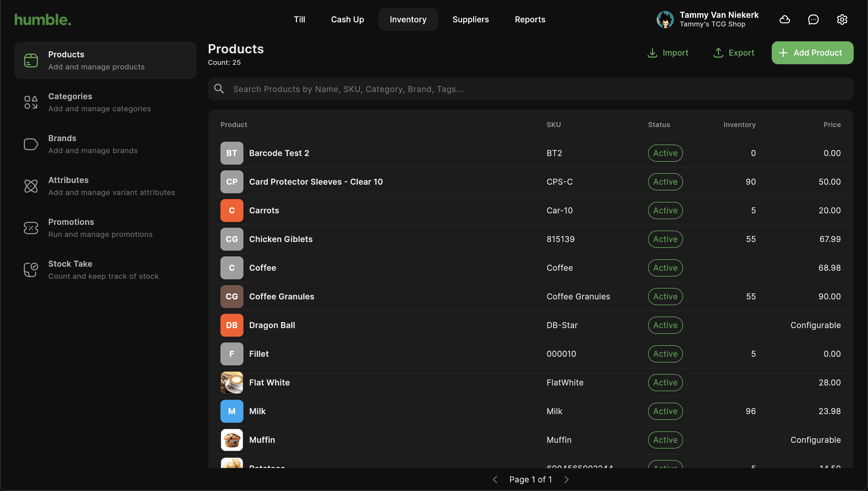Click the Import button
Screen dimensions: 868x491
668,52
